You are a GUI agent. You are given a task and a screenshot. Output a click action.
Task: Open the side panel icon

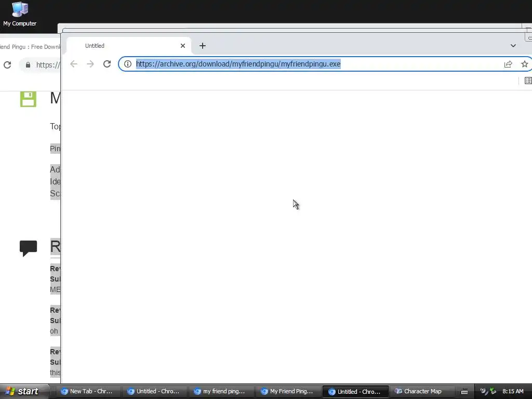(528, 81)
